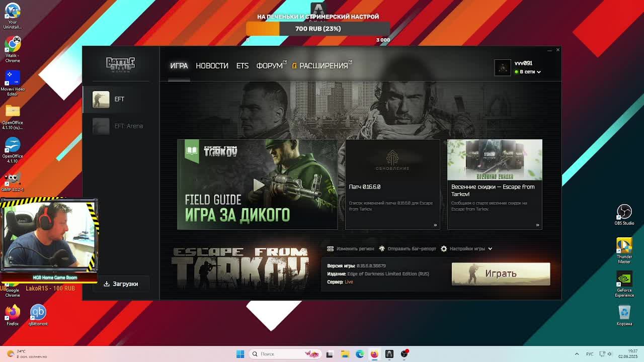
Task: Open OBS Studio taskbar icon
Action: pos(405,354)
